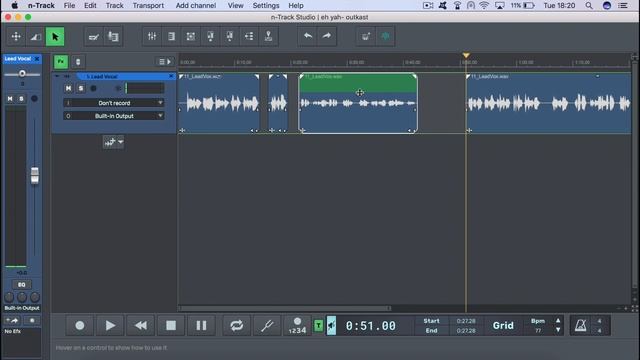Stop playback
The height and width of the screenshot is (360, 640).
click(x=171, y=325)
